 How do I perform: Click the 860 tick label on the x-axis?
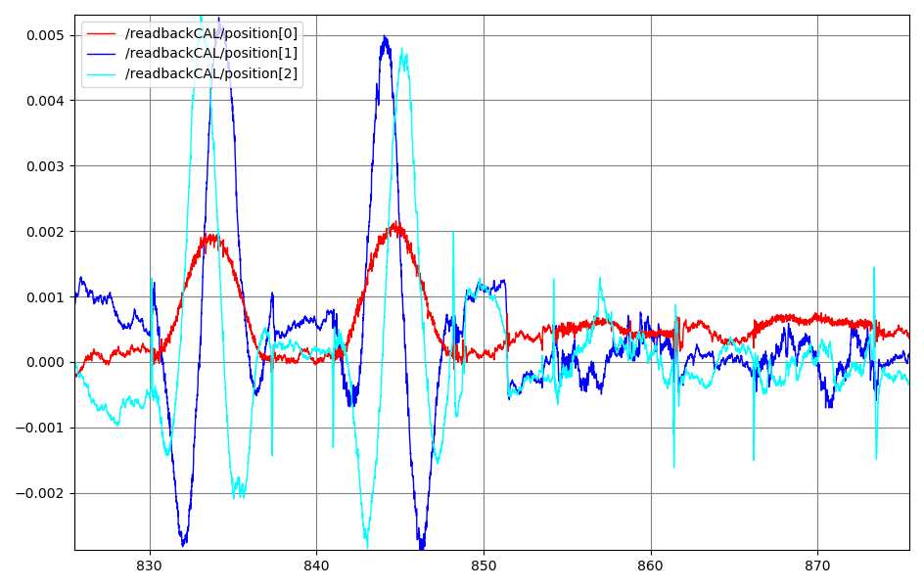point(651,565)
